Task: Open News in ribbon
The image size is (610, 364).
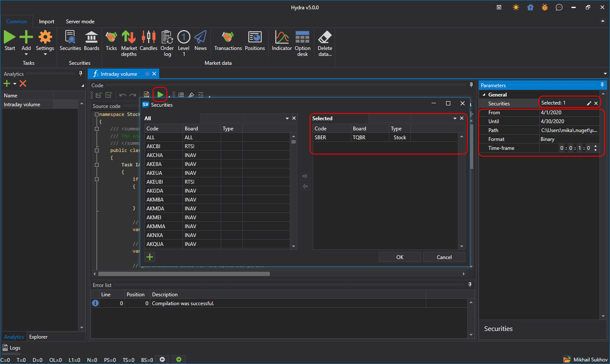Action: [201, 41]
